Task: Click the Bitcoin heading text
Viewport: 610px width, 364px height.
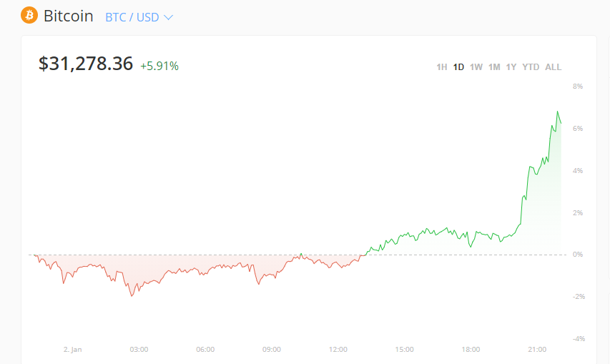Action: click(x=68, y=16)
